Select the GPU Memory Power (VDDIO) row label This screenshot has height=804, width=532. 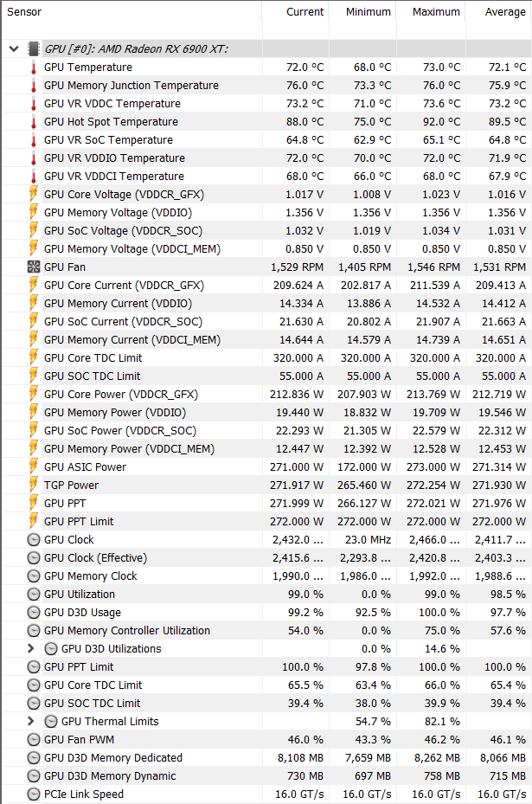coord(115,413)
